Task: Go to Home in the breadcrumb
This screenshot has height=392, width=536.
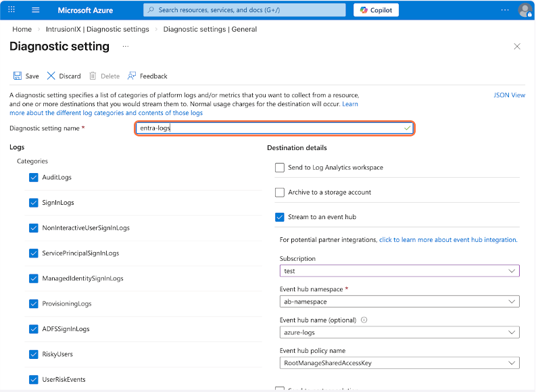Action: pyautogui.click(x=22, y=29)
